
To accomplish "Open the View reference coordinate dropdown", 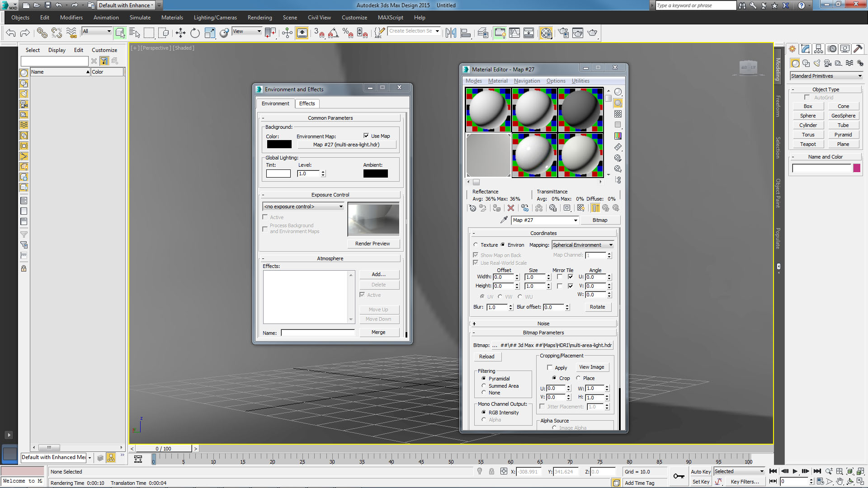I will pos(247,31).
